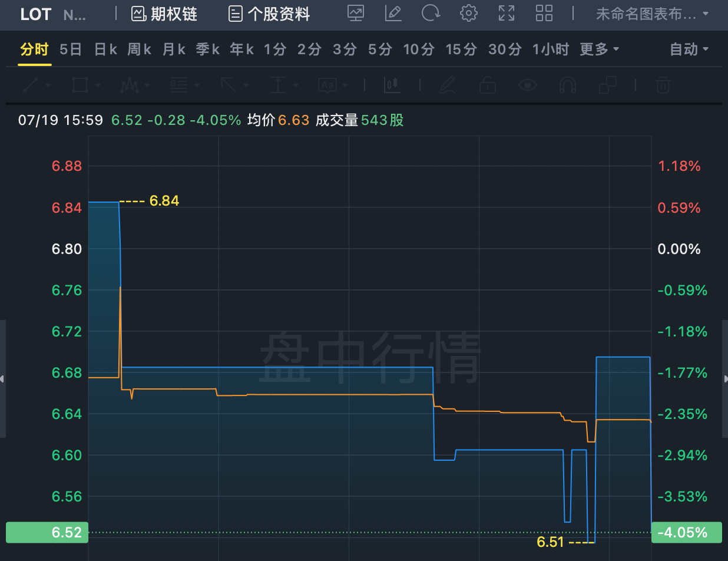Viewport: 728px width, 561px height.
Task: Select the 1分 interval
Action: (x=274, y=49)
